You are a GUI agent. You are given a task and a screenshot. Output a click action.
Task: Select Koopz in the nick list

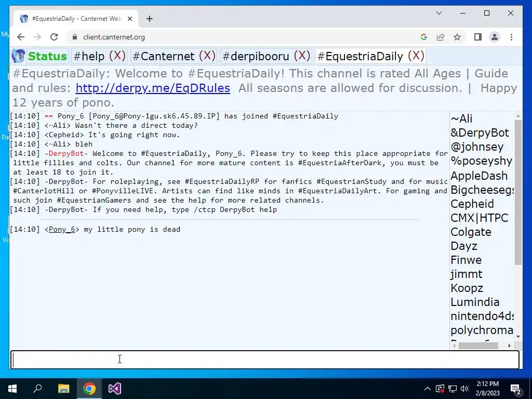467,288
